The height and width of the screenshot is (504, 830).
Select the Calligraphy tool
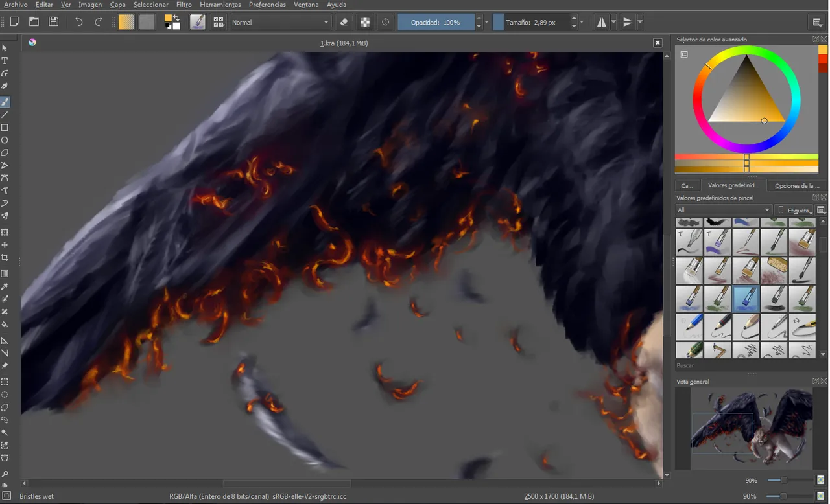point(5,86)
